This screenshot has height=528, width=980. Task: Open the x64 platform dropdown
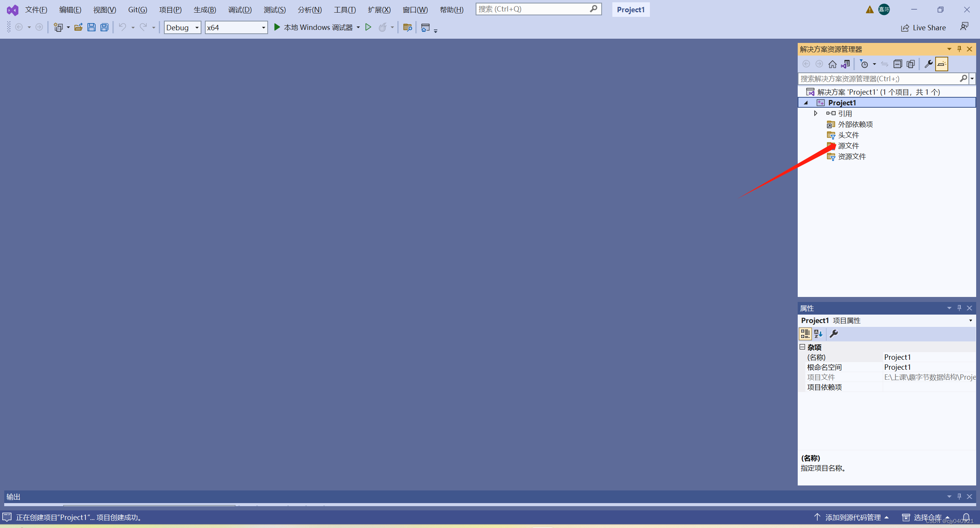pos(236,28)
